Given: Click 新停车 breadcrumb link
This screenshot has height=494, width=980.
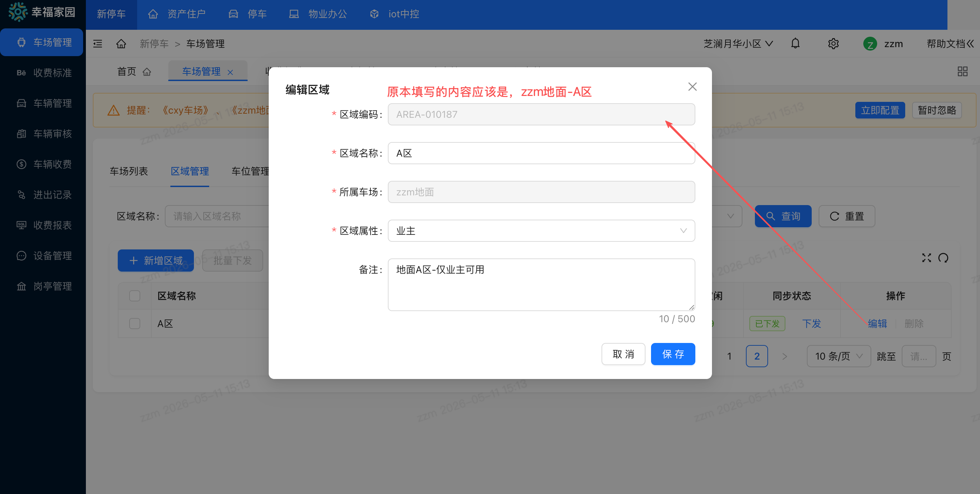Looking at the screenshot, I should pyautogui.click(x=154, y=44).
